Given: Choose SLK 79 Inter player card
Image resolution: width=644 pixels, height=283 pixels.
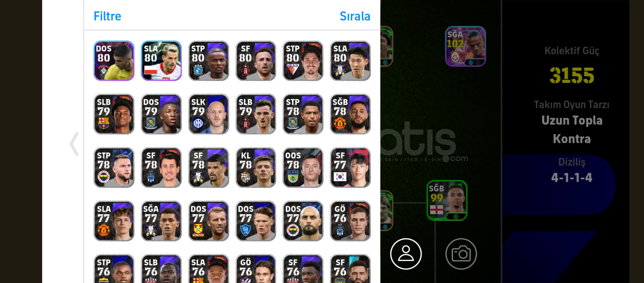Looking at the screenshot, I should coord(209,114).
